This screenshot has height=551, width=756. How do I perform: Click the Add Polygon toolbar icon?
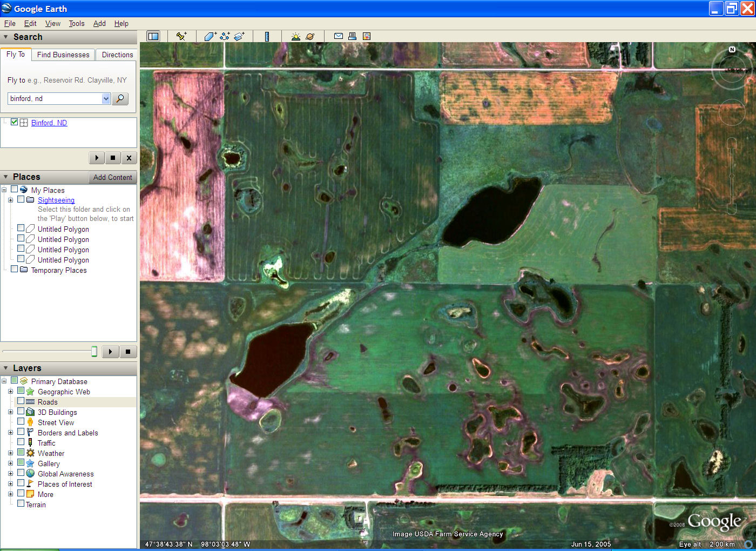click(210, 36)
